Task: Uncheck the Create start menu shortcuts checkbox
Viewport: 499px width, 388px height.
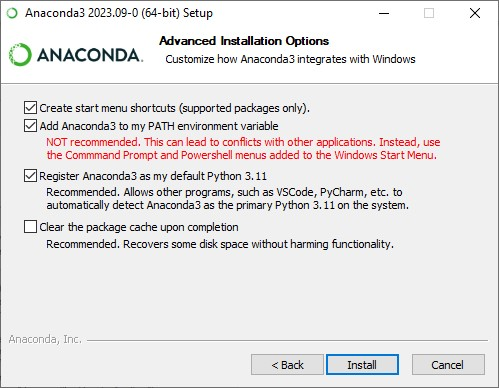Action: (30, 108)
